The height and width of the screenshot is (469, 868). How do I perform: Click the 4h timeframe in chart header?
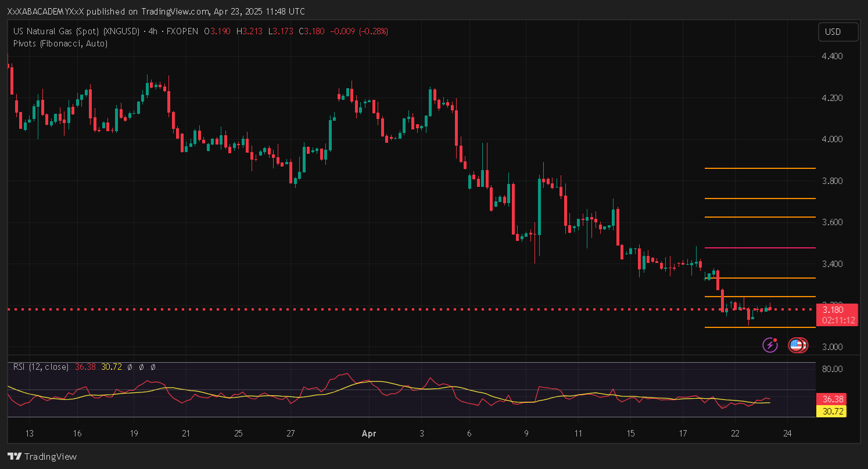[x=153, y=31]
